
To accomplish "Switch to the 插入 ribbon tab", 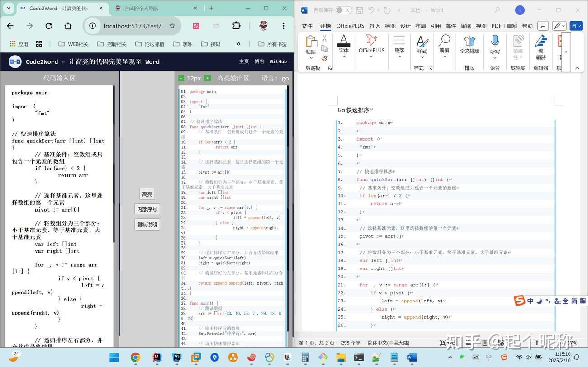I will 375,26.
